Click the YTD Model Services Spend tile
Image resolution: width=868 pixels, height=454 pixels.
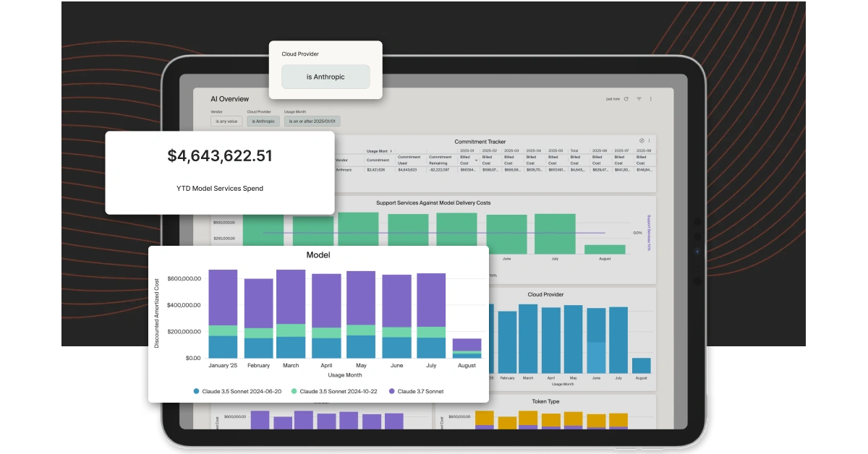pyautogui.click(x=219, y=172)
